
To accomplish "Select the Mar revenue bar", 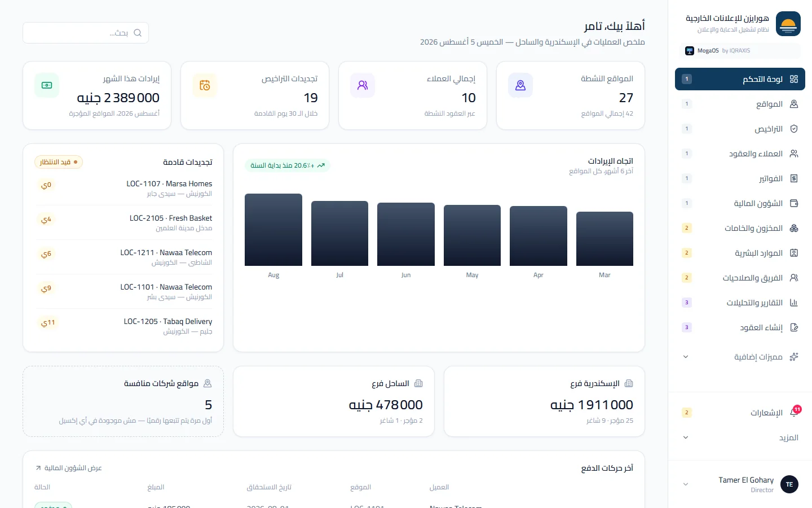I will [x=604, y=239].
